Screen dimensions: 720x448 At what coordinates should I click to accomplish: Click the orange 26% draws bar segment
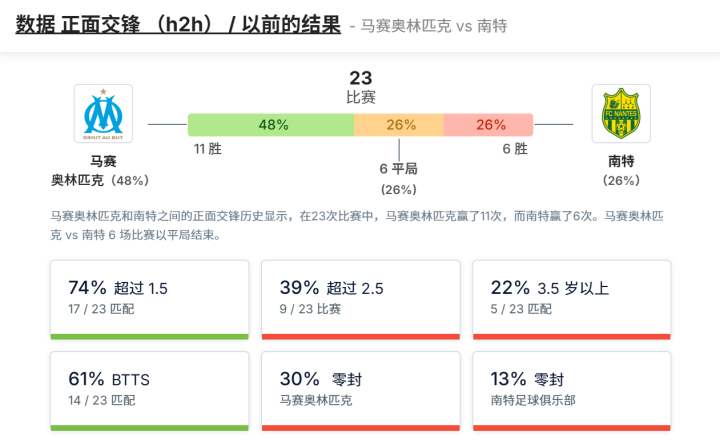pyautogui.click(x=399, y=125)
